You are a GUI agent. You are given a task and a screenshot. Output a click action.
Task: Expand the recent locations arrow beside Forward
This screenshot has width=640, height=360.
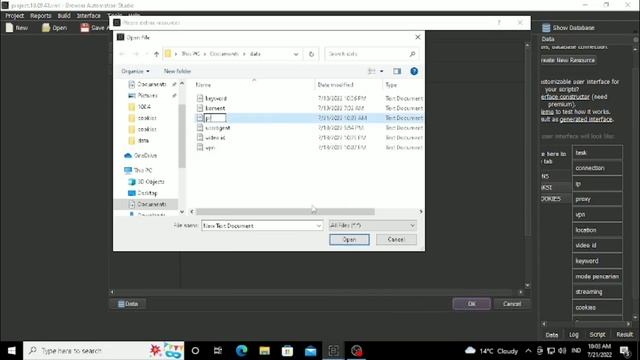click(x=146, y=54)
